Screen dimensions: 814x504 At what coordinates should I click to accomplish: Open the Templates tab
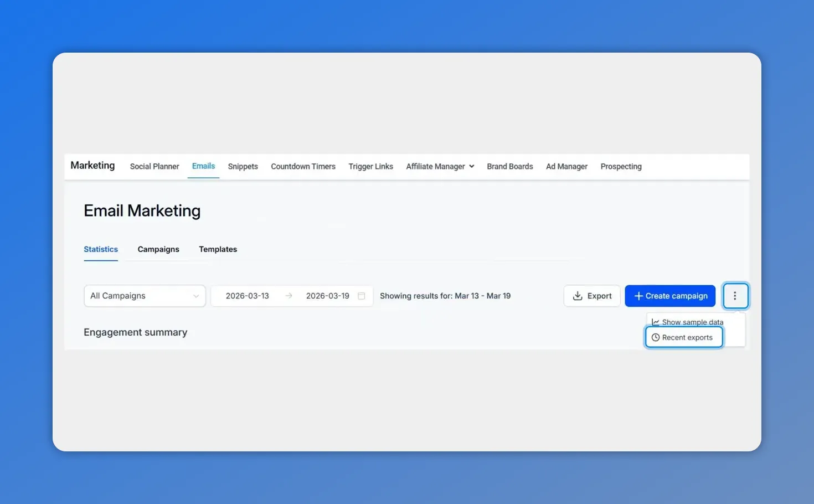point(218,249)
